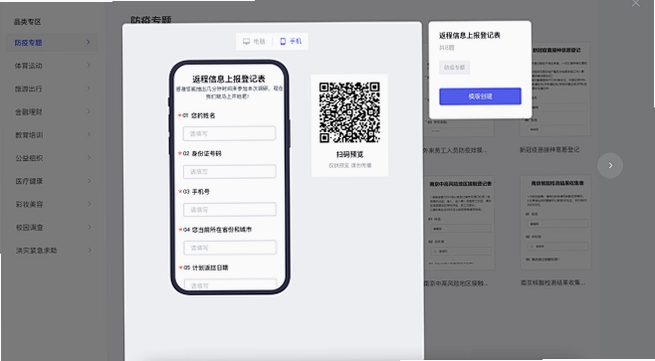Click the 新冠疫苗接种意愿登记 caption text
655x361 pixels.
[x=549, y=149]
